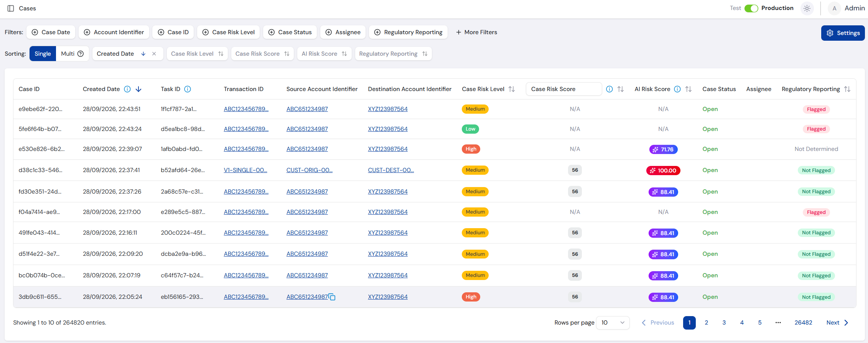Image resolution: width=868 pixels, height=343 pixels.
Task: Toggle the sidebar panel icon
Action: tap(11, 8)
